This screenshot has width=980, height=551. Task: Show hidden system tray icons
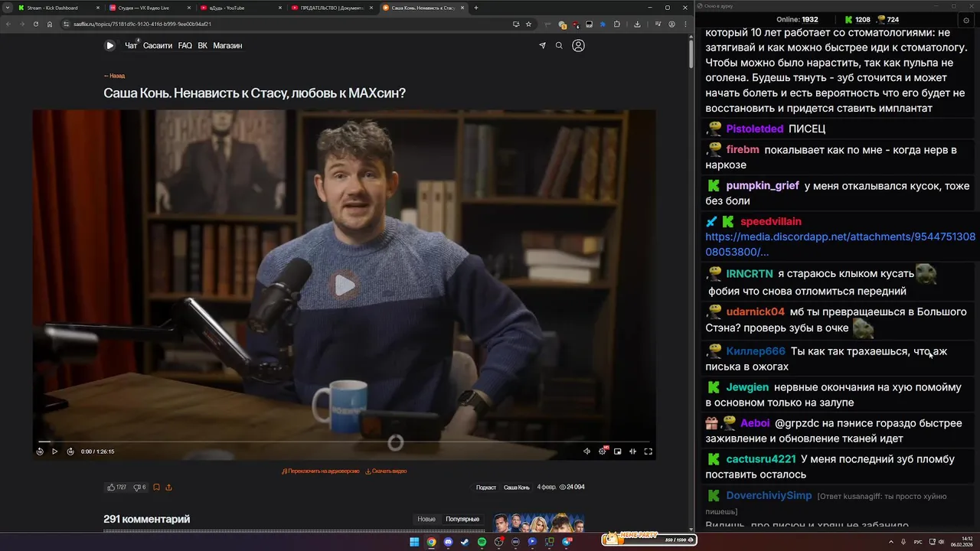[x=890, y=542]
